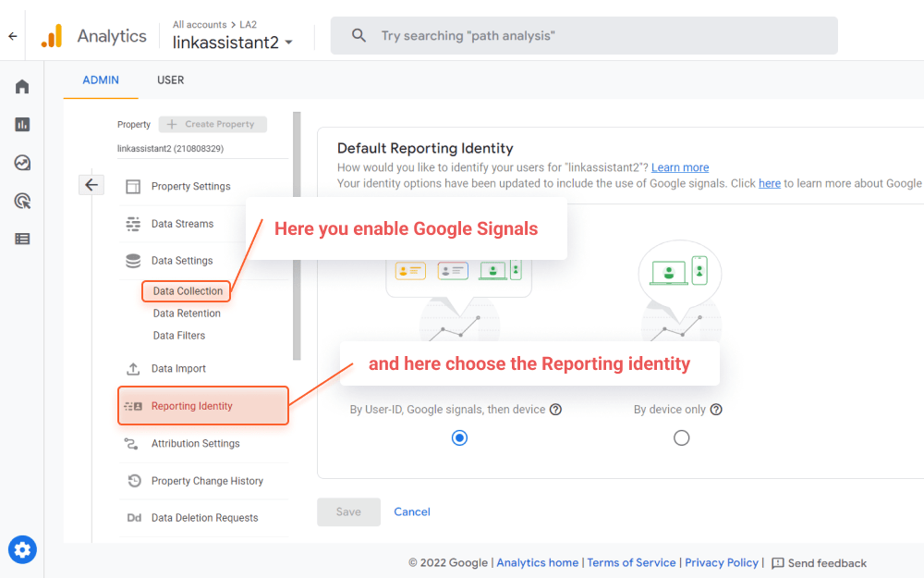Click the property column vertical scrollbar
Image resolution: width=924 pixels, height=578 pixels.
[x=297, y=236]
